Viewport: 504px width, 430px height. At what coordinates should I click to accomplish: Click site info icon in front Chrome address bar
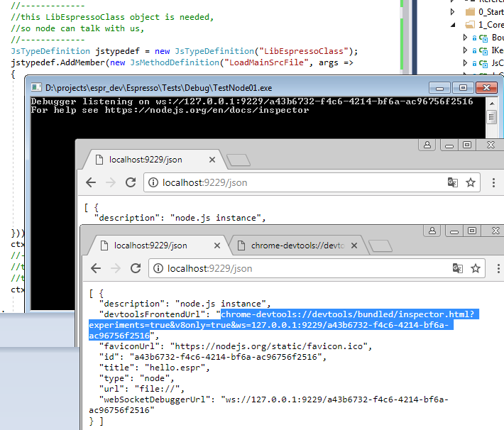158,268
